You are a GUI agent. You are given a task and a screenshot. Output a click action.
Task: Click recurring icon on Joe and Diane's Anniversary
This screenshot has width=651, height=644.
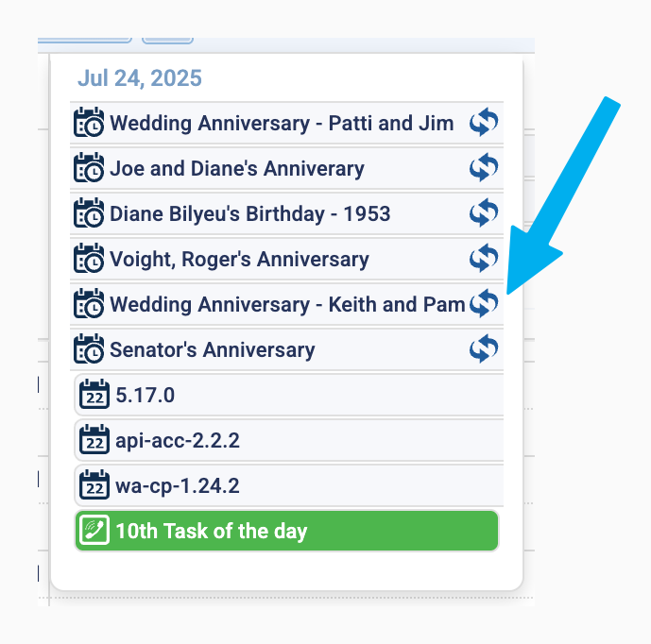[x=484, y=168]
